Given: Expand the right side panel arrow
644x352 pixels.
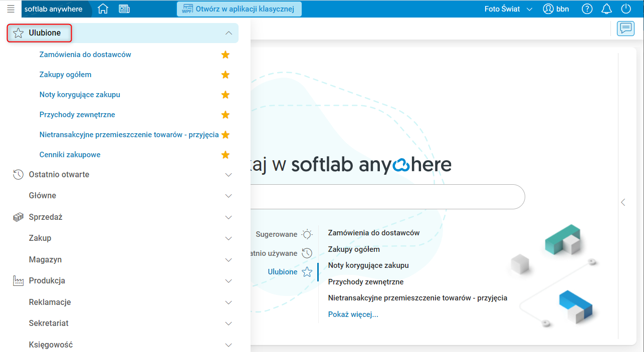Looking at the screenshot, I should point(623,202).
